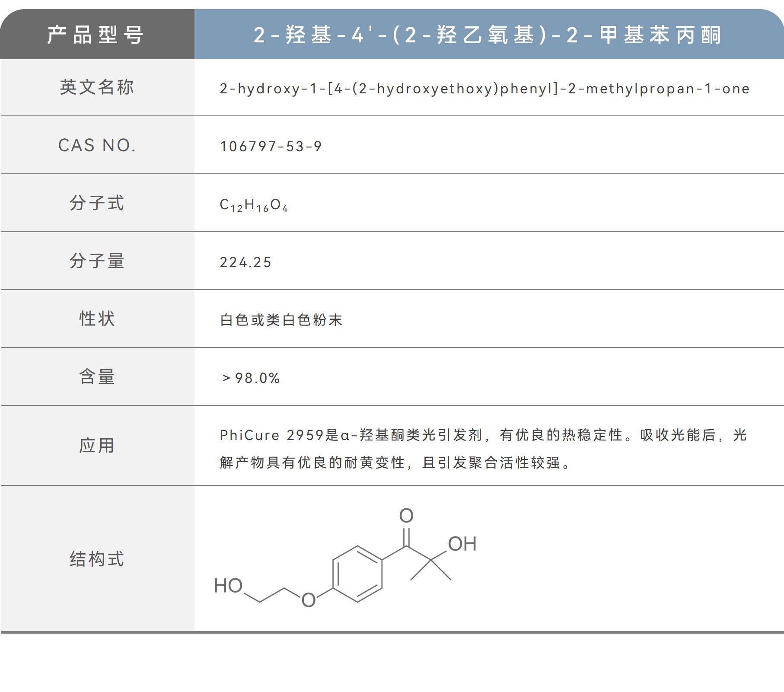The image size is (784, 692).
Task: Click the 分子量 row label
Action: (x=97, y=261)
